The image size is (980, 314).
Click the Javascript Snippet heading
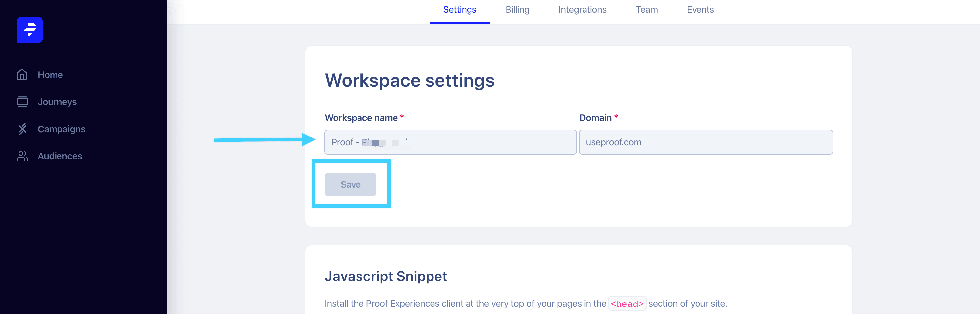pos(386,276)
